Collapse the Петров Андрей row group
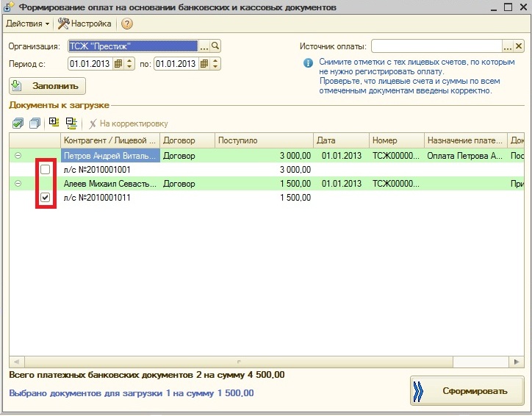 (18, 156)
